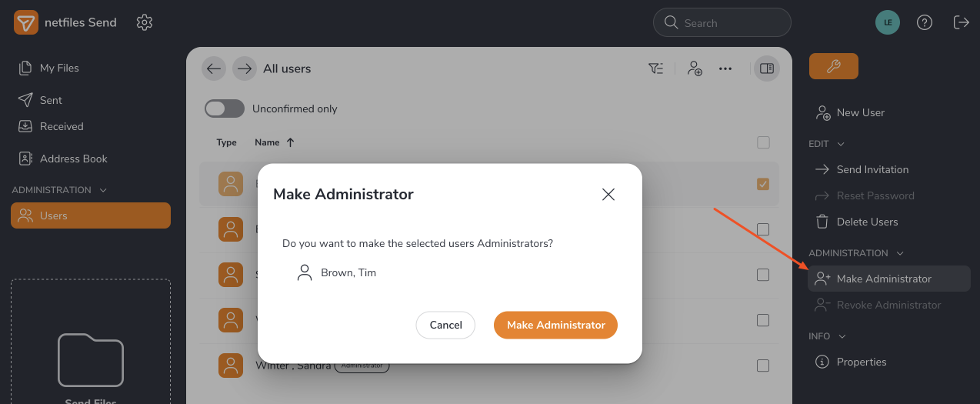Image resolution: width=980 pixels, height=404 pixels.
Task: Check the select-all checkbox in header
Action: [x=763, y=142]
